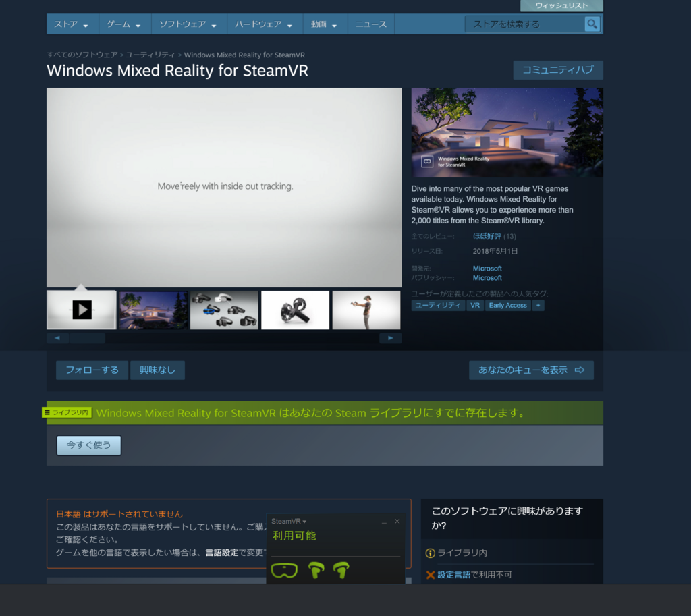Open the ニュース menu item
This screenshot has width=691, height=616.
coord(371,24)
